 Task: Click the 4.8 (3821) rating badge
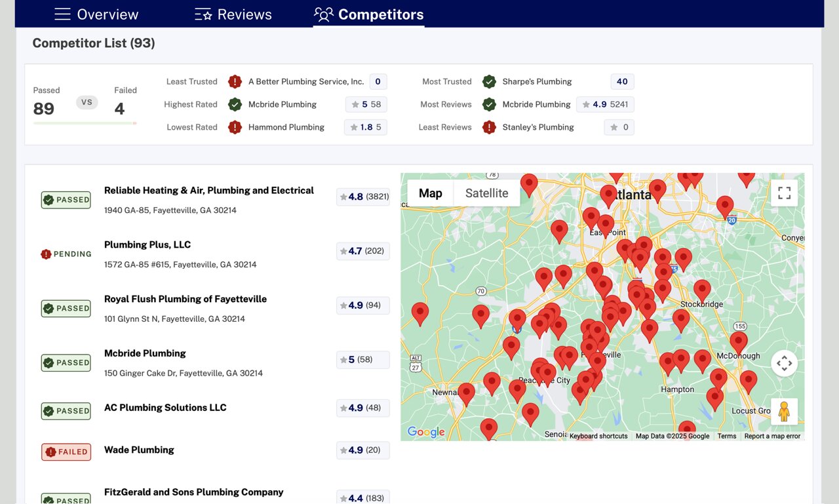coord(363,197)
